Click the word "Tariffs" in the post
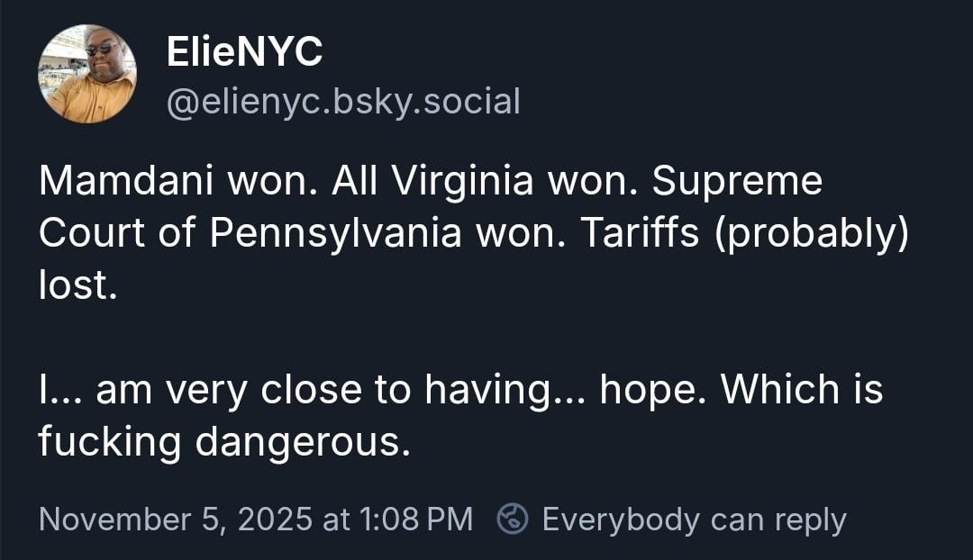This screenshot has width=973, height=560. coord(637,234)
